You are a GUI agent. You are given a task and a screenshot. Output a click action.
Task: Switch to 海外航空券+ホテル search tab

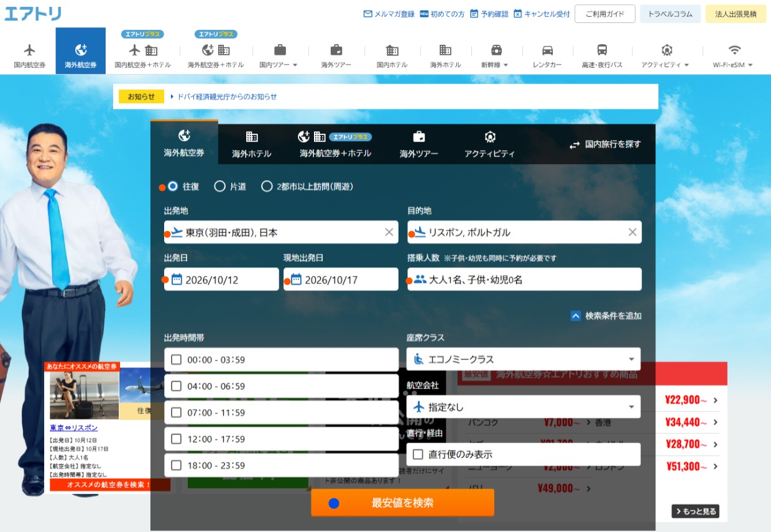335,144
